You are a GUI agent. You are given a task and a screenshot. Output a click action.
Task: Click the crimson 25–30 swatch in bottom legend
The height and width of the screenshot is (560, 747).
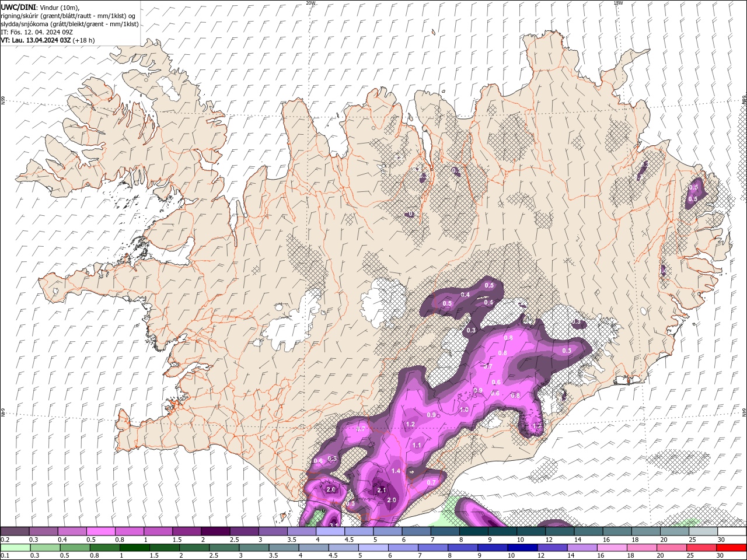click(701, 548)
